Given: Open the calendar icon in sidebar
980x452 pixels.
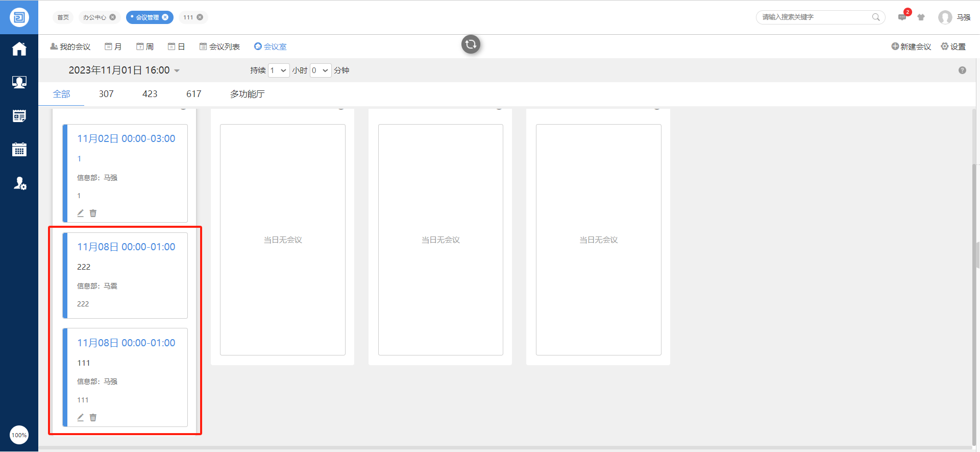Looking at the screenshot, I should [x=19, y=150].
